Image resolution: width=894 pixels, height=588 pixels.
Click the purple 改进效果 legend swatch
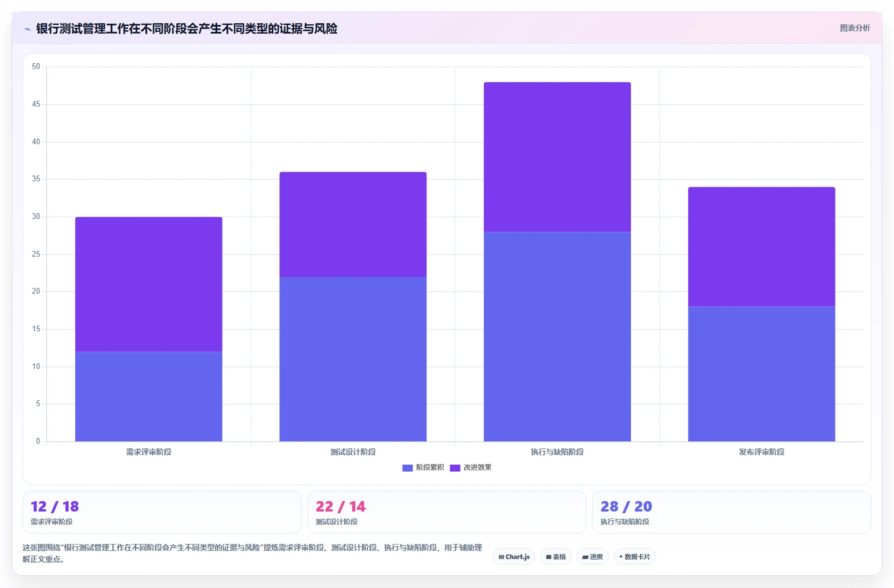455,468
